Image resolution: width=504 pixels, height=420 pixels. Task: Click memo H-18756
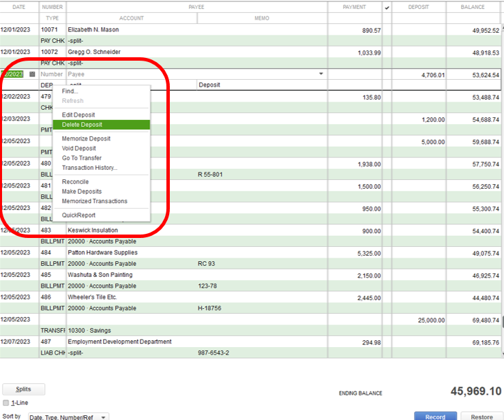click(209, 308)
